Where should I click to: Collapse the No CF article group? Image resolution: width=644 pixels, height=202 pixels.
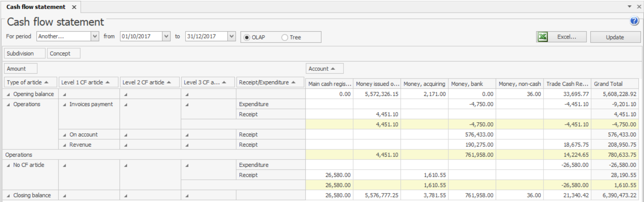[9, 165]
